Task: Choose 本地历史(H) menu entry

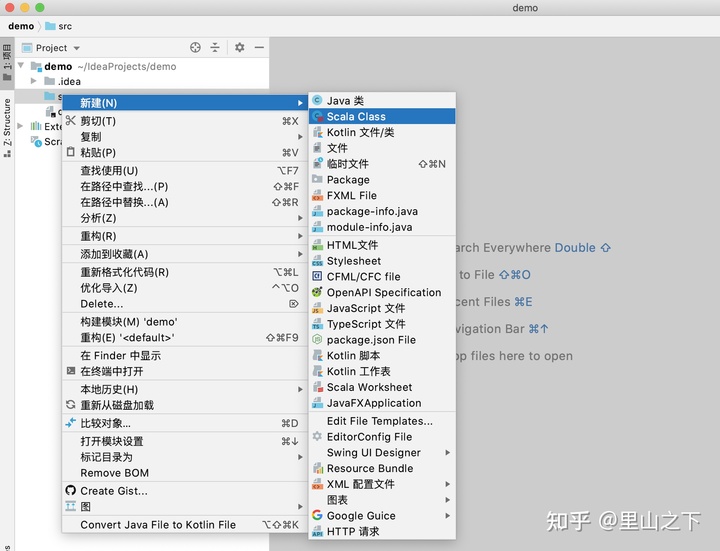Action: [x=184, y=389]
